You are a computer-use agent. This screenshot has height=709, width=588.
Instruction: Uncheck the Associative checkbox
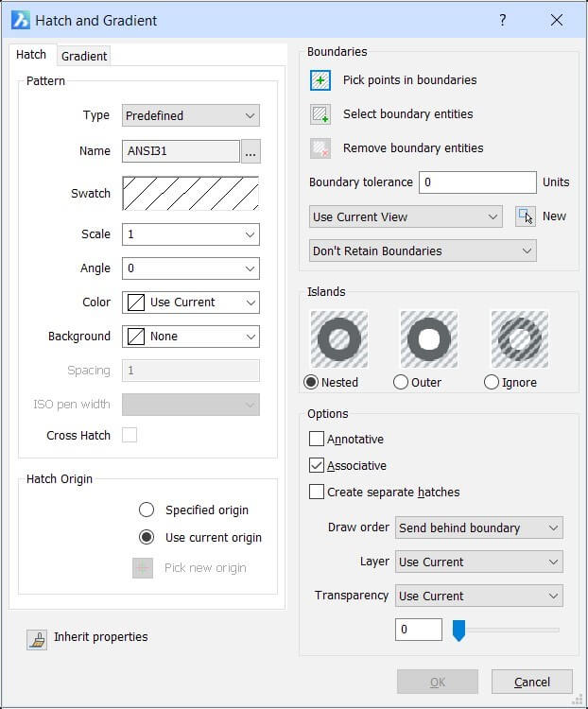(317, 465)
